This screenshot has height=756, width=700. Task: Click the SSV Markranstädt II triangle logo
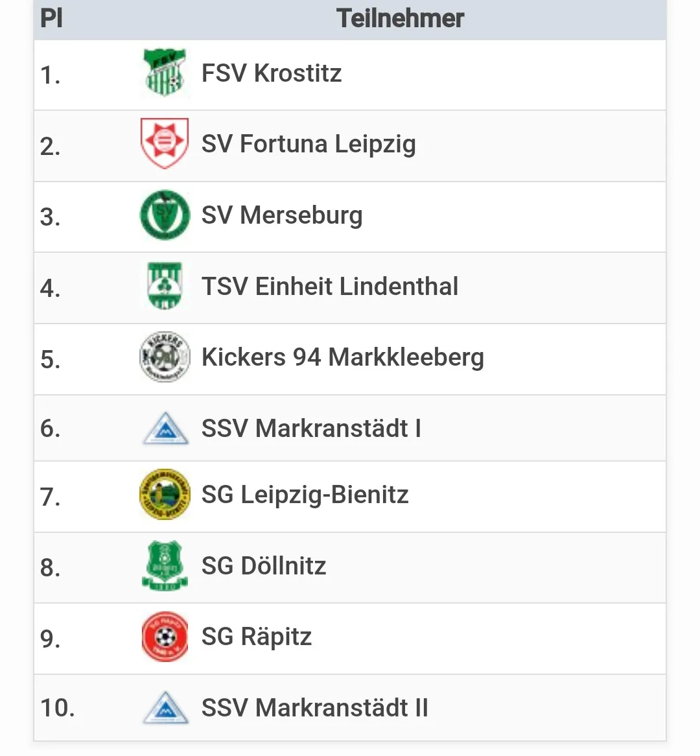point(165,708)
